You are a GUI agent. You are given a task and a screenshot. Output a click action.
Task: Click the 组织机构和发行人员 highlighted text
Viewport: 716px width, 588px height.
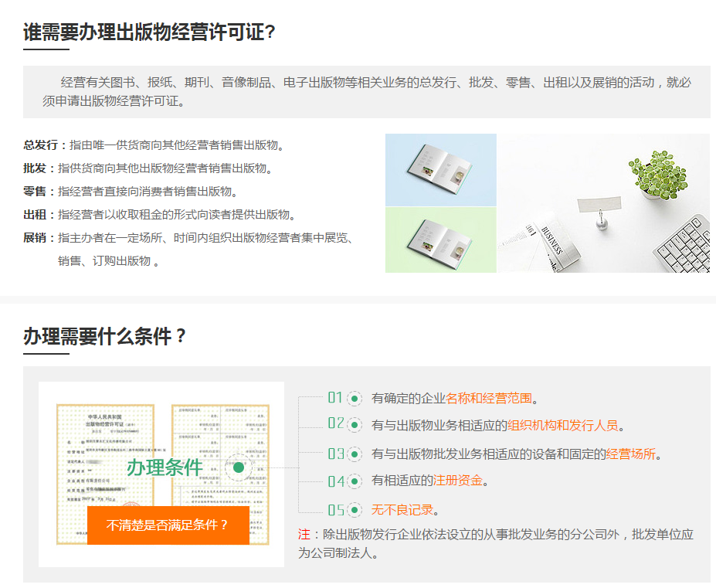pyautogui.click(x=562, y=425)
